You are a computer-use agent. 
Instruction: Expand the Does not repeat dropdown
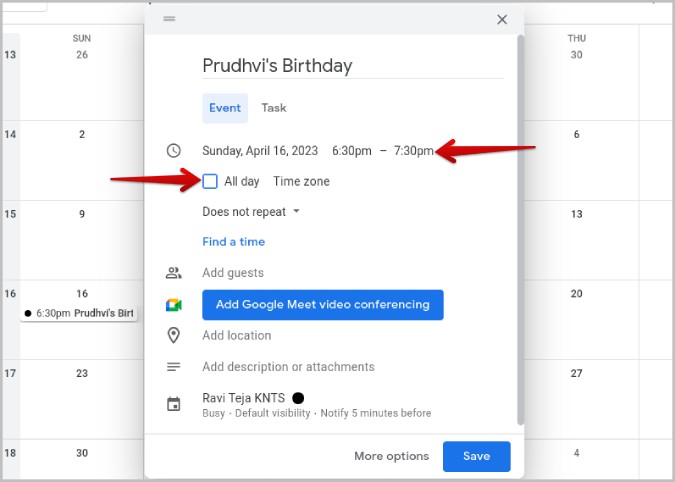[251, 212]
